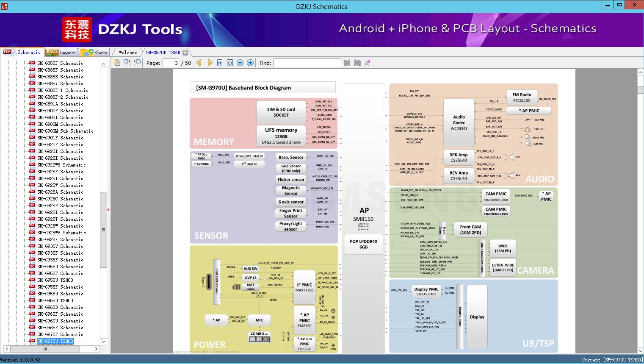
Task: Click Current [SM-G970U TSH00] status text
Action: (612, 360)
